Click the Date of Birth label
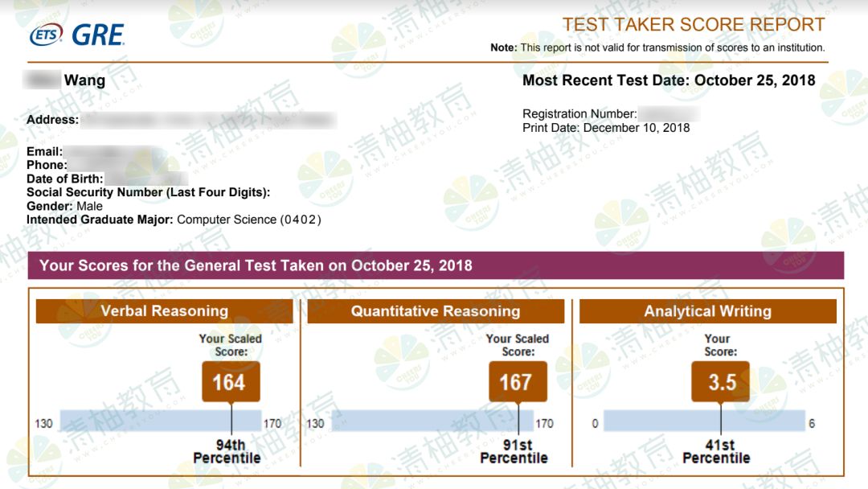868x489 pixels. (x=65, y=179)
